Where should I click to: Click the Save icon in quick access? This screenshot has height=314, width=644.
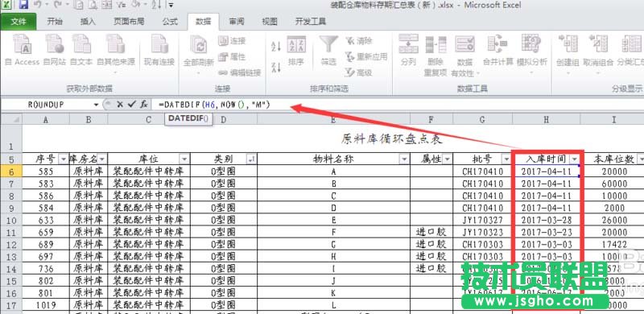click(23, 5)
